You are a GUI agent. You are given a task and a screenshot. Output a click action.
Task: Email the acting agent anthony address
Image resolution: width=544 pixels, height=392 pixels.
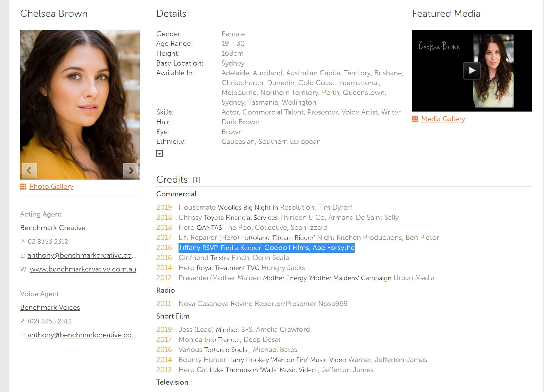coord(79,255)
